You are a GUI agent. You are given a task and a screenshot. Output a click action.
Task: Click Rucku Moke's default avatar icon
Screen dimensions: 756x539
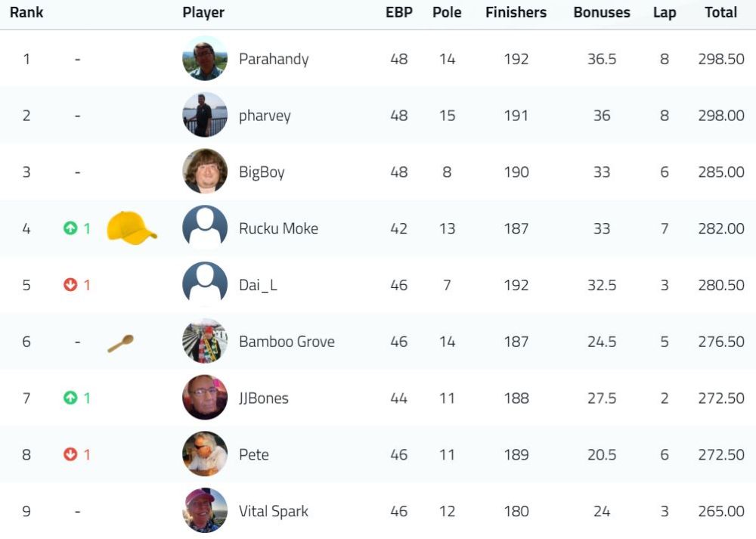coord(205,228)
